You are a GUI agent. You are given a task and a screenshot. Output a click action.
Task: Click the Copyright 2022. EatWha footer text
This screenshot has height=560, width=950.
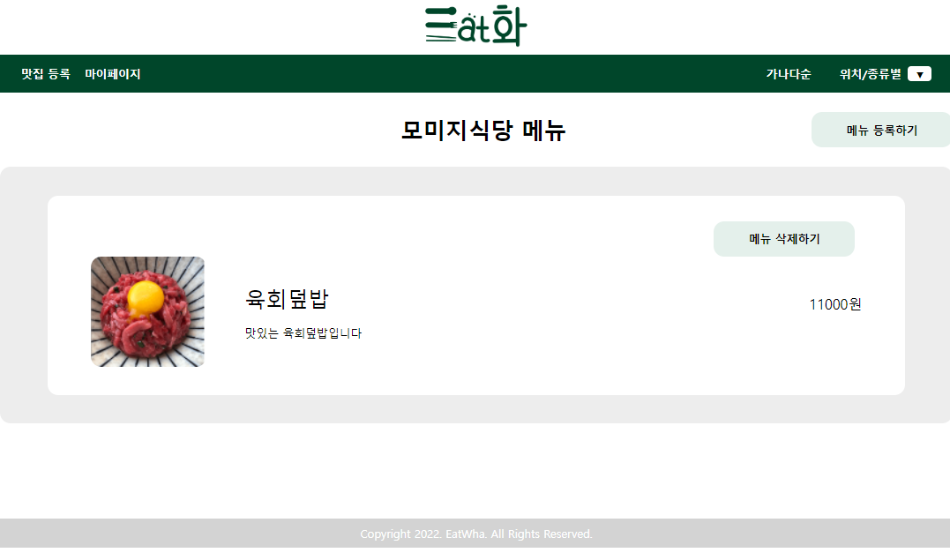[x=475, y=534]
